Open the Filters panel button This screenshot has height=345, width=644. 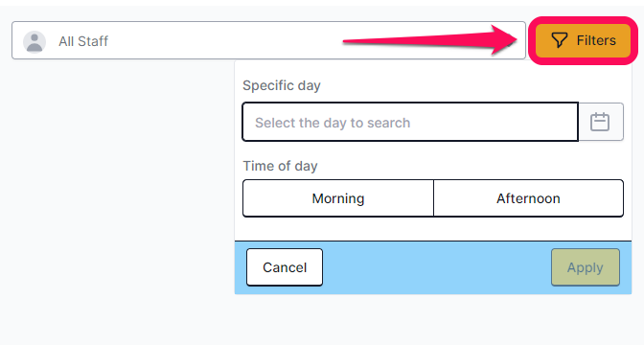click(x=583, y=40)
